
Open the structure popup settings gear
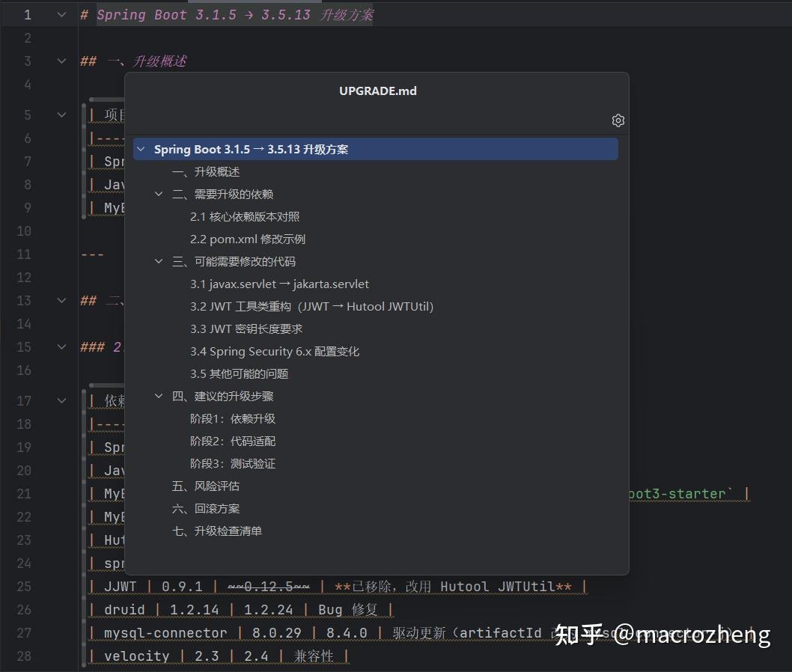(618, 120)
